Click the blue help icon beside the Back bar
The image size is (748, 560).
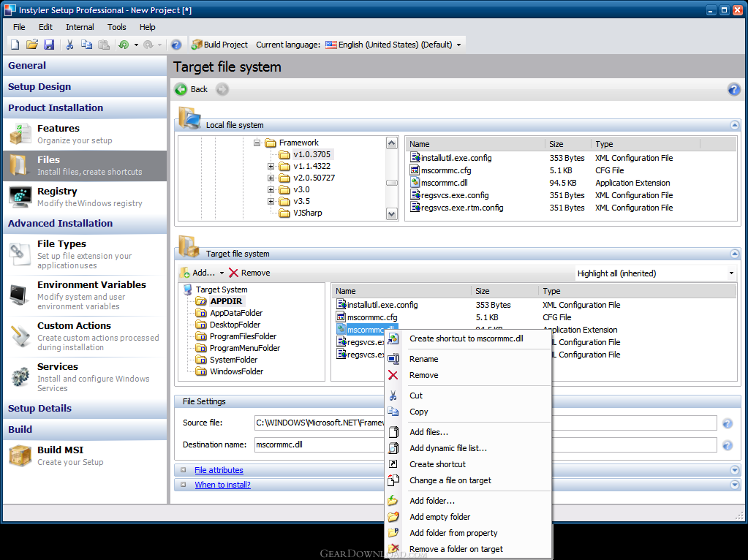(x=733, y=89)
